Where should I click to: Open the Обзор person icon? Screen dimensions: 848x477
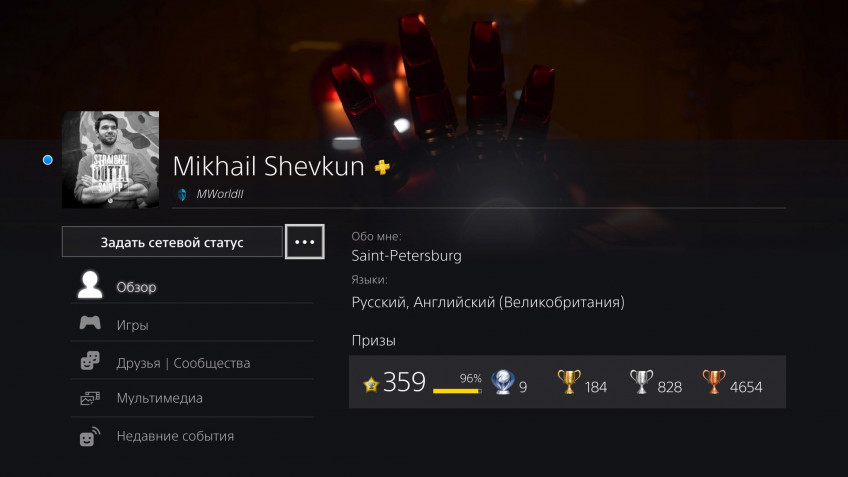coord(90,284)
